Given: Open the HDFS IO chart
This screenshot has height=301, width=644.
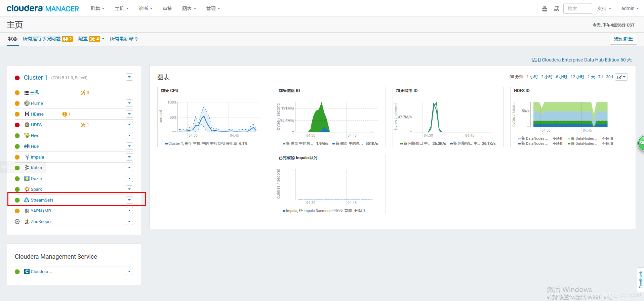Looking at the screenshot, I should [x=566, y=117].
